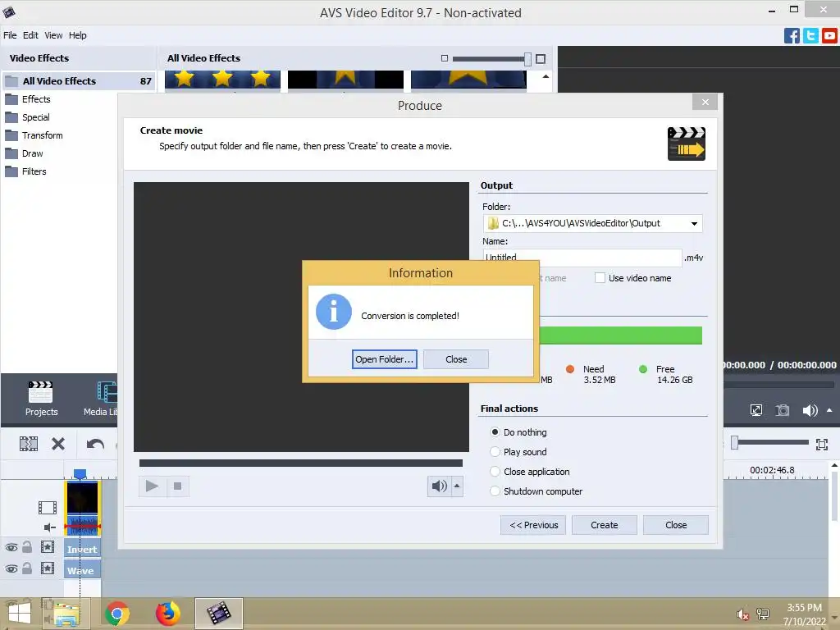
Task: Click Close in Information dialog
Action: pos(456,359)
